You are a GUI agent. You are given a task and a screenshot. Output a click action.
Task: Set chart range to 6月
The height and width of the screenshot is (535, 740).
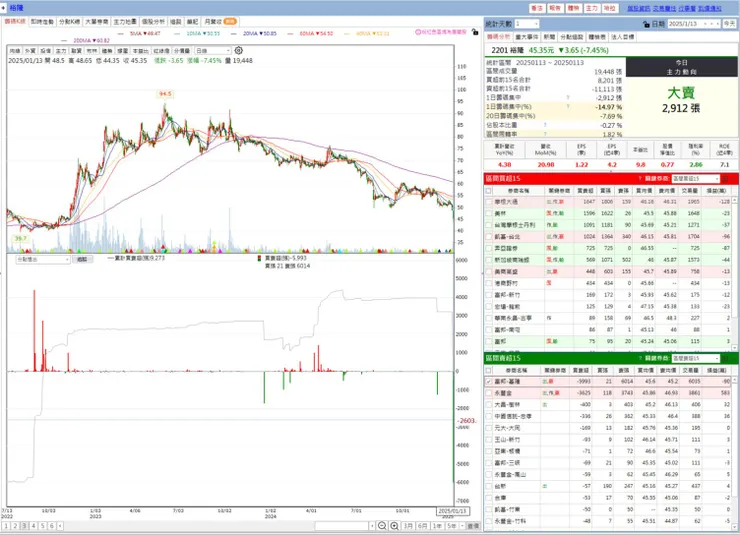coord(422,526)
